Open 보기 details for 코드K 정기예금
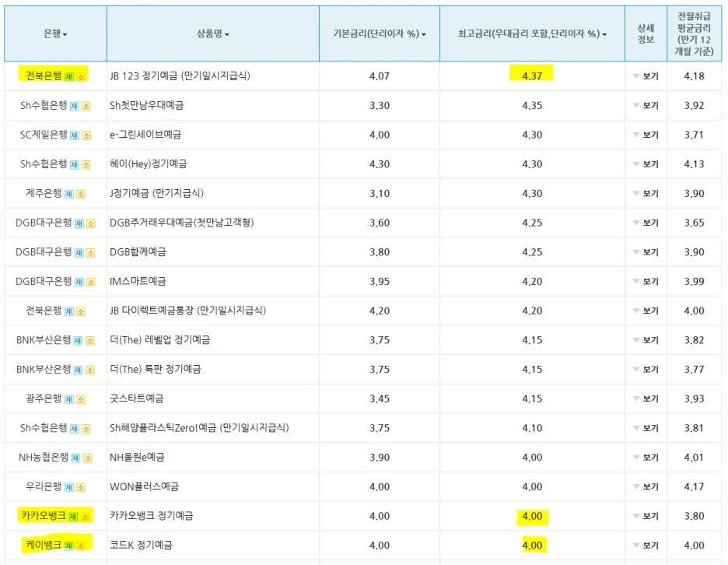This screenshot has width=728, height=565. click(x=646, y=546)
